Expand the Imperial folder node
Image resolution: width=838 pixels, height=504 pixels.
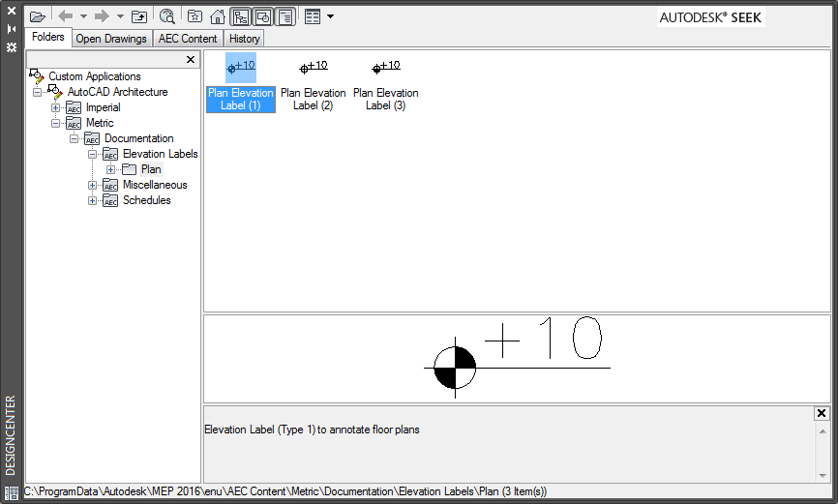coord(55,108)
